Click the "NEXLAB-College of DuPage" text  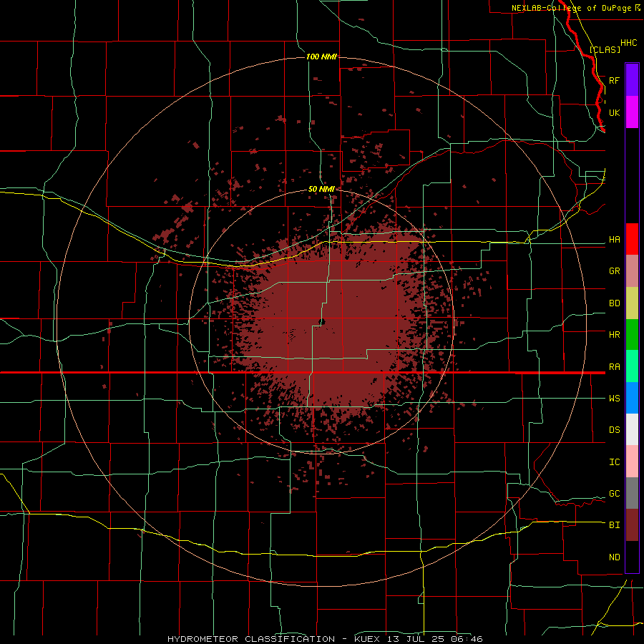tap(572, 8)
